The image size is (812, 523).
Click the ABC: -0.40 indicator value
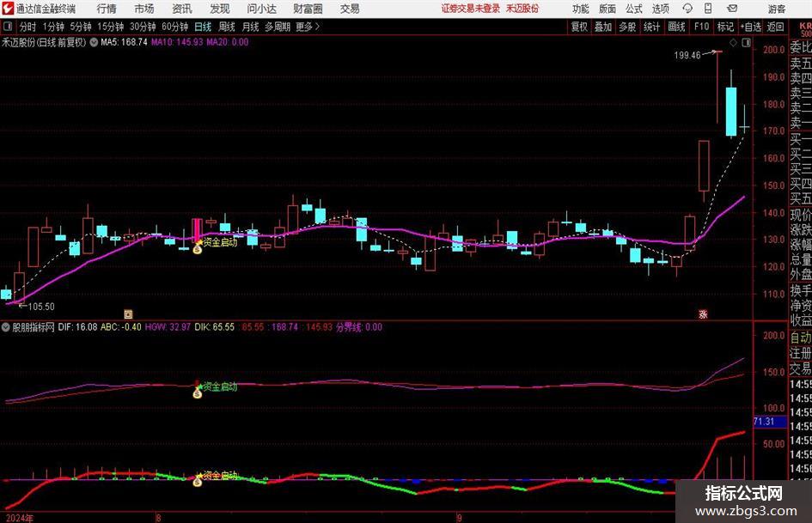120,327
